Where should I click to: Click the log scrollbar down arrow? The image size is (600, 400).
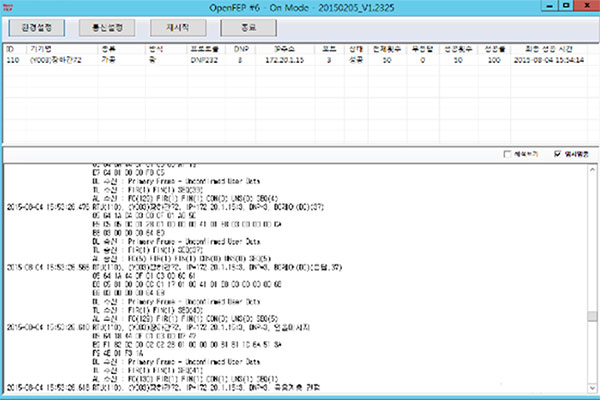tap(591, 390)
